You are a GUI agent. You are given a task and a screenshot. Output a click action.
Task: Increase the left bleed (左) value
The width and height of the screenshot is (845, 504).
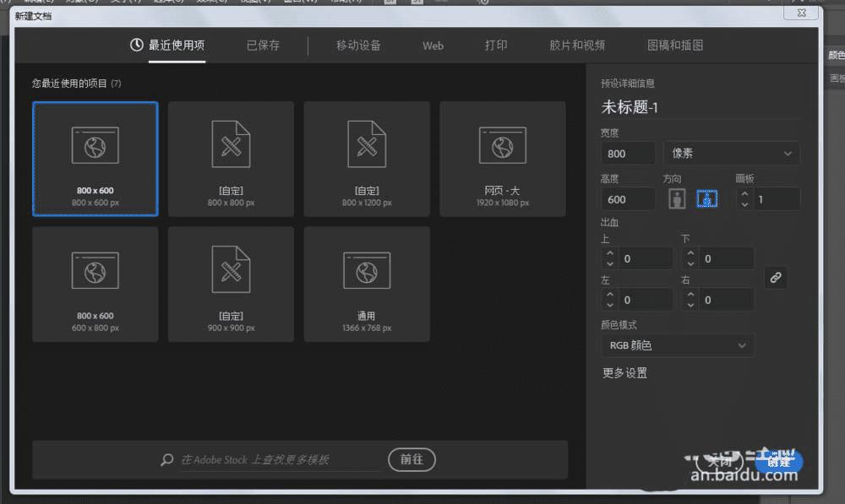[x=610, y=295]
